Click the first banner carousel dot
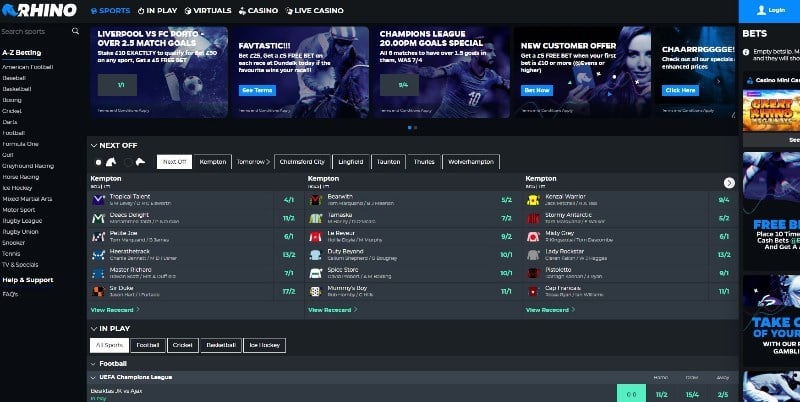Image resolution: width=800 pixels, height=402 pixels. 410,128
